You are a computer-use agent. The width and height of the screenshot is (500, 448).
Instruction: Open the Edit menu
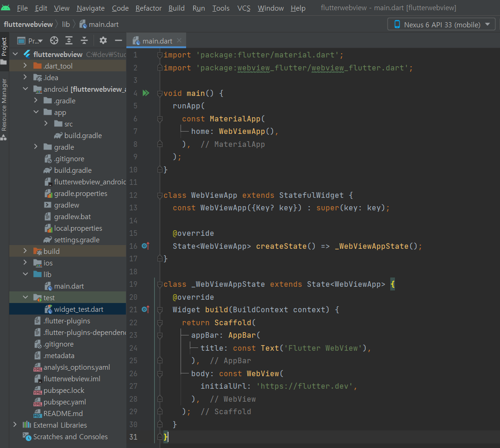click(x=41, y=8)
